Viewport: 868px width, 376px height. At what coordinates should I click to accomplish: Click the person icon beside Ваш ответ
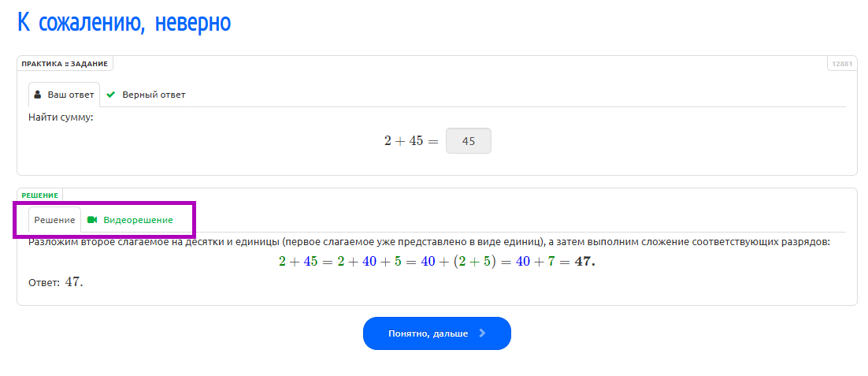(38, 95)
